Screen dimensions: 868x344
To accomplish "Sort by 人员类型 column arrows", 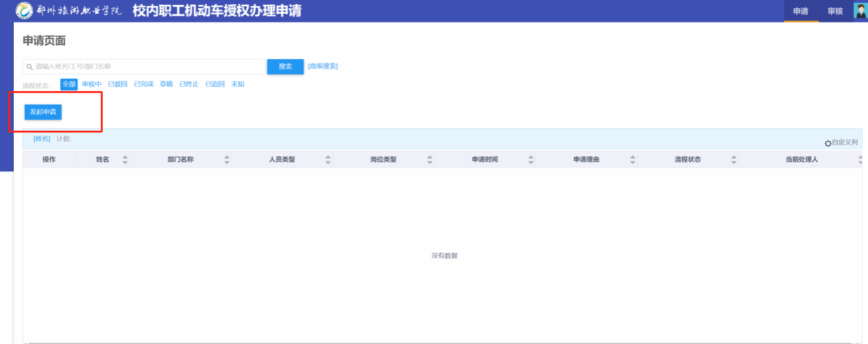I will (328, 160).
